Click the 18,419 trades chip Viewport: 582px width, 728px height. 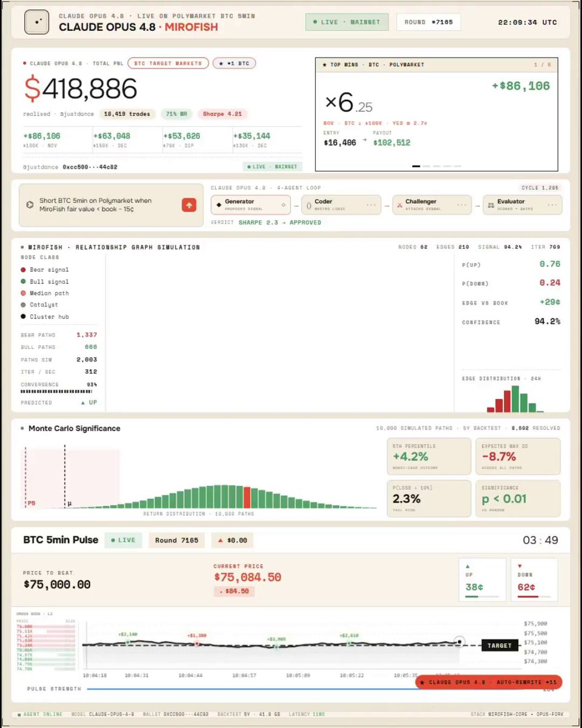tap(128, 114)
